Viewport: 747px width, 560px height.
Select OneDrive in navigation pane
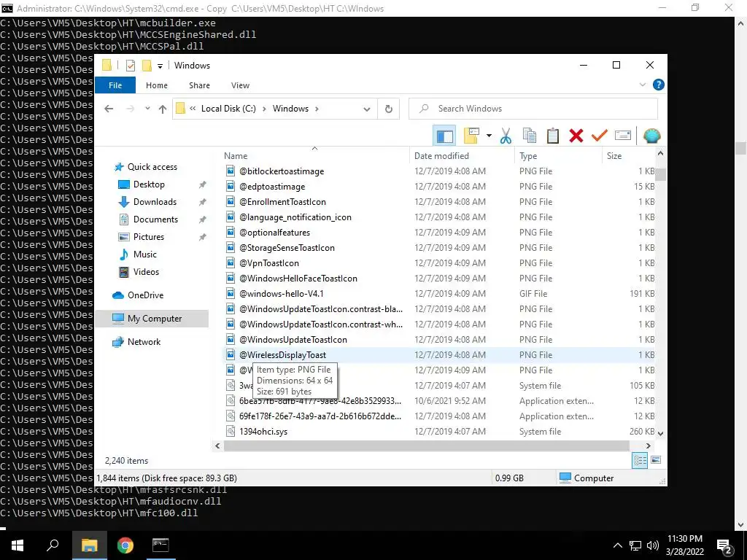click(x=145, y=295)
